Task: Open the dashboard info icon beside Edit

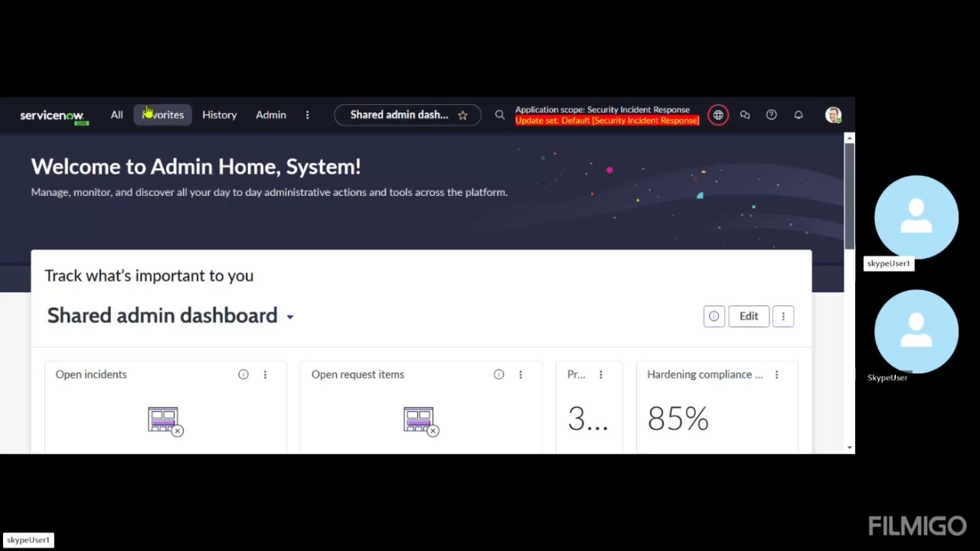Action: pos(714,316)
